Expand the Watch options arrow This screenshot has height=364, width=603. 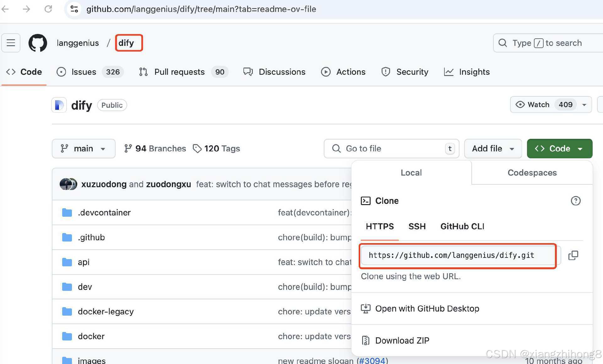(584, 105)
